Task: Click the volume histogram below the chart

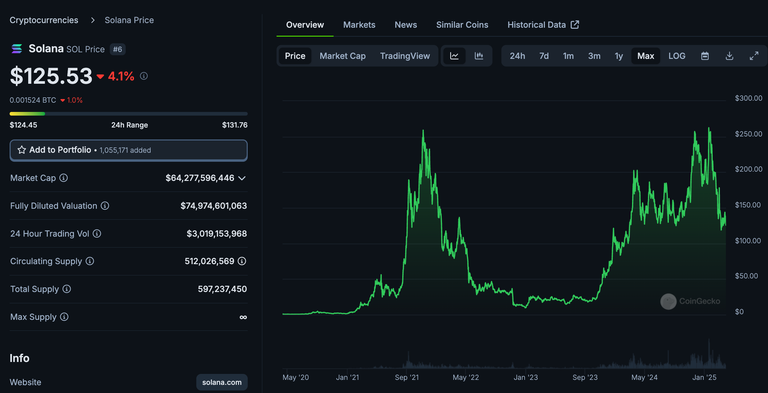Action: [x=504, y=355]
